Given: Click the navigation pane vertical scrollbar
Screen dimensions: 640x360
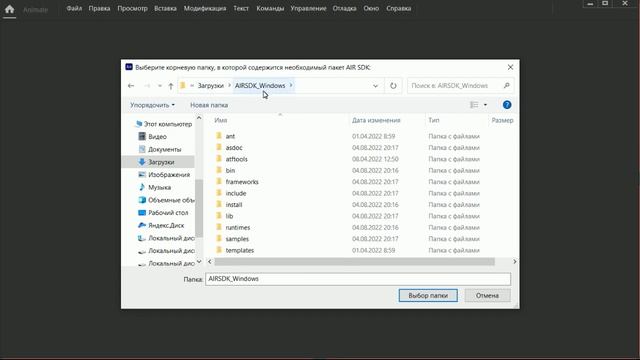Looking at the screenshot, I should (x=199, y=208).
